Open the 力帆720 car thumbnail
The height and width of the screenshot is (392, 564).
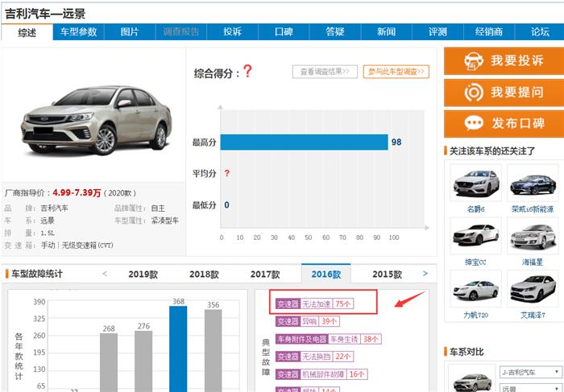pos(475,288)
